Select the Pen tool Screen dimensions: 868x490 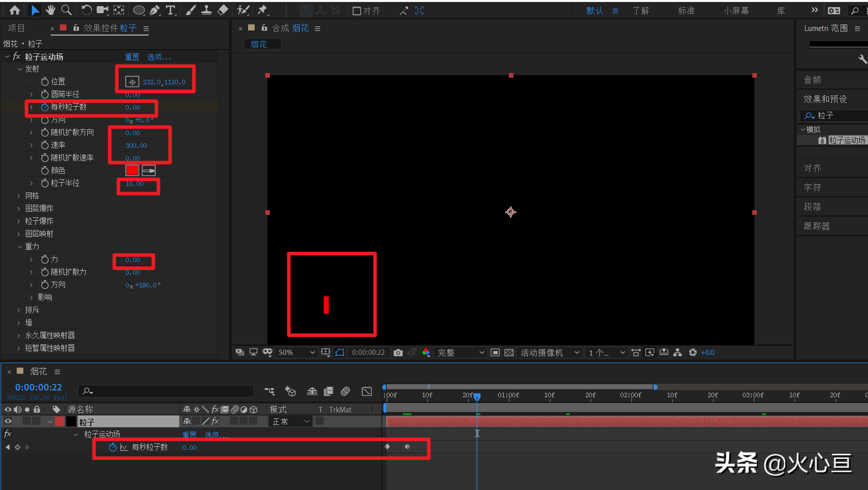pyautogui.click(x=155, y=10)
